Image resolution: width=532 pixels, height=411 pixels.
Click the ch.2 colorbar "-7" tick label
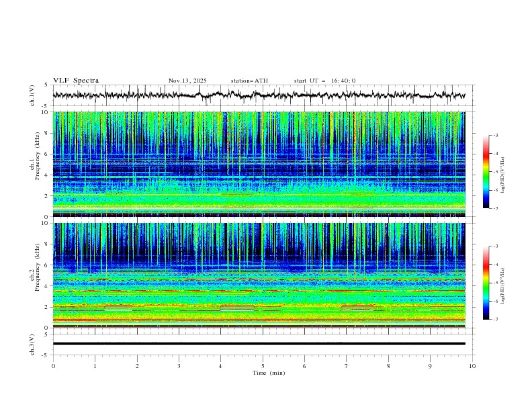click(x=495, y=320)
